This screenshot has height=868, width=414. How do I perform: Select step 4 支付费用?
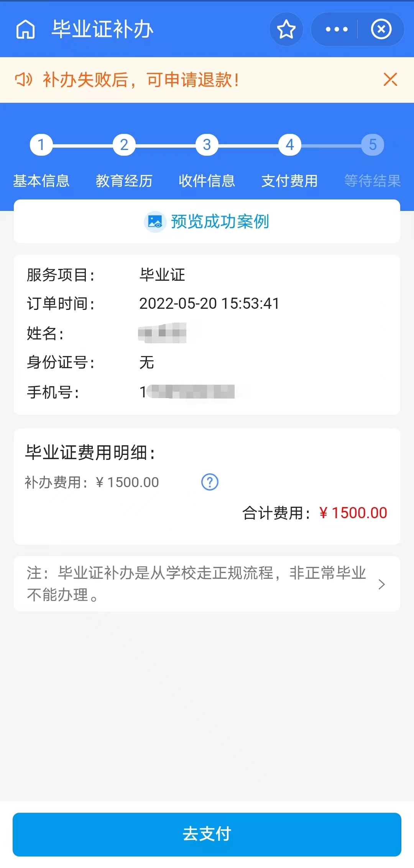290,145
